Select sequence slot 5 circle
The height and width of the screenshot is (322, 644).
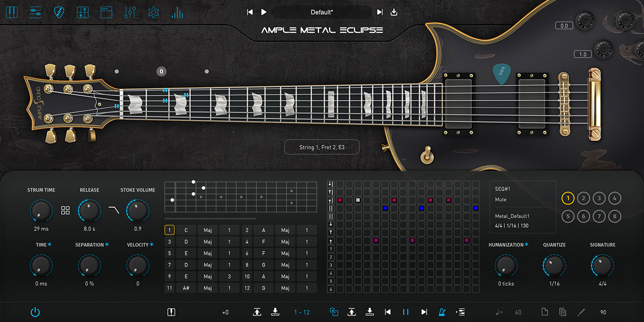[568, 217]
